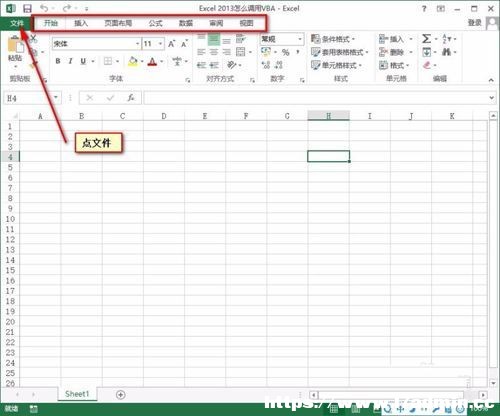Open the 视图 (View) tab

246,23
